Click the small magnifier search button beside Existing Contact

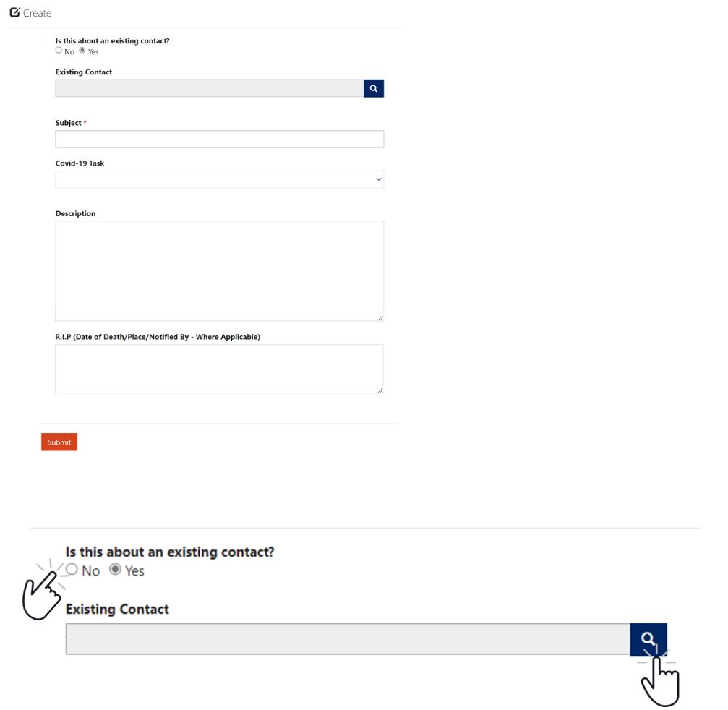pyautogui.click(x=373, y=88)
